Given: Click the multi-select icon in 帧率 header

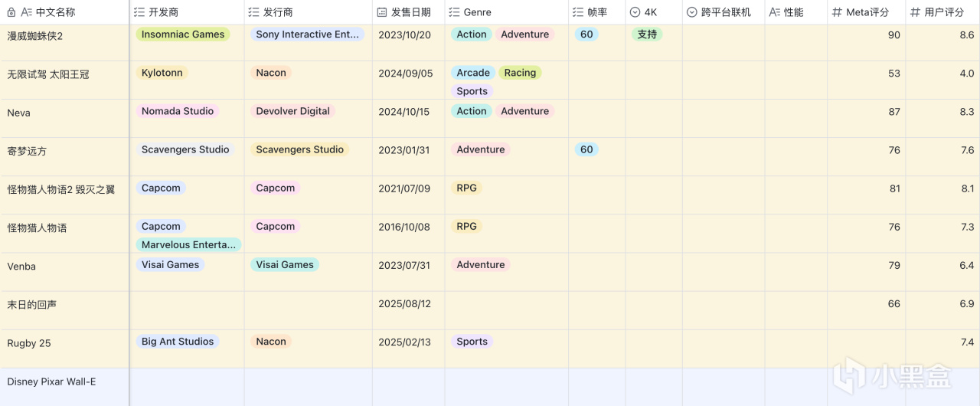Looking at the screenshot, I should coord(578,12).
